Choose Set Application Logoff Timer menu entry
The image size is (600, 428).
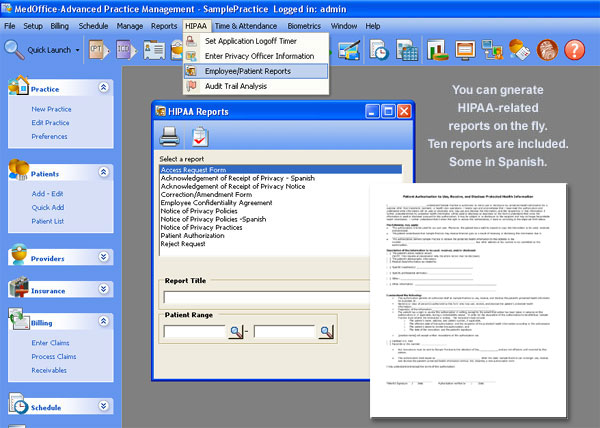(x=252, y=41)
